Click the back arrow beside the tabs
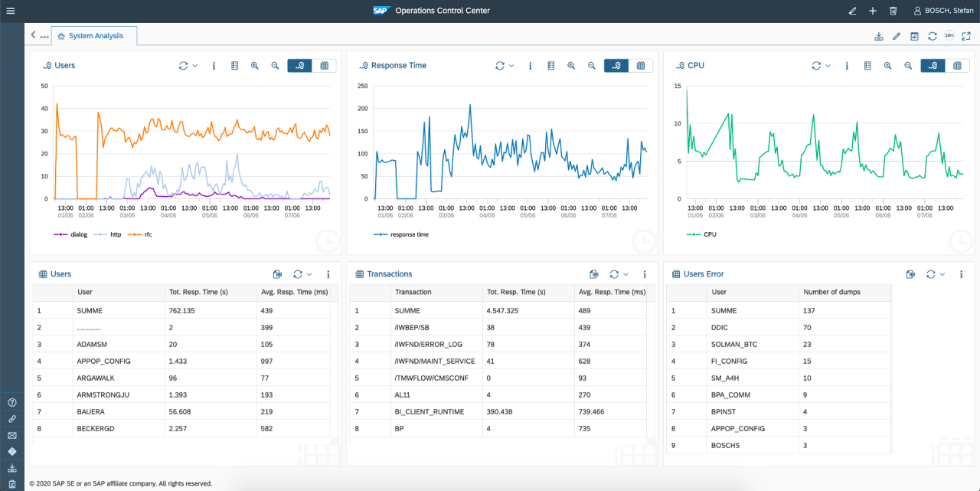 (34, 35)
